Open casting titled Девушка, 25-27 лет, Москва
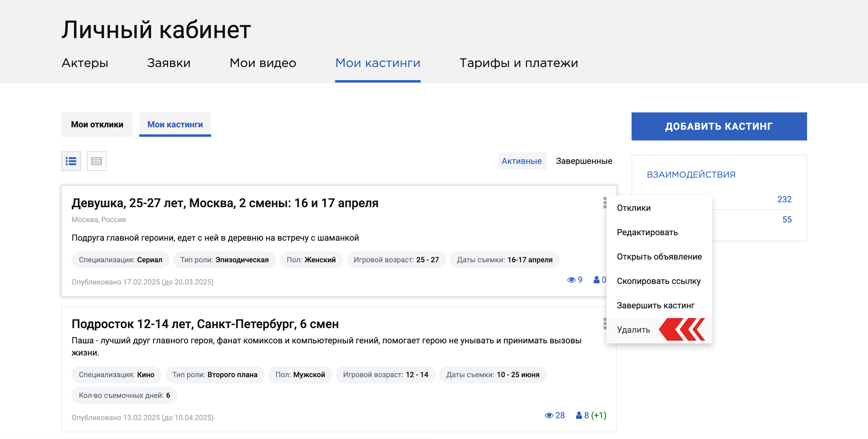The image size is (868, 439). pos(225,203)
